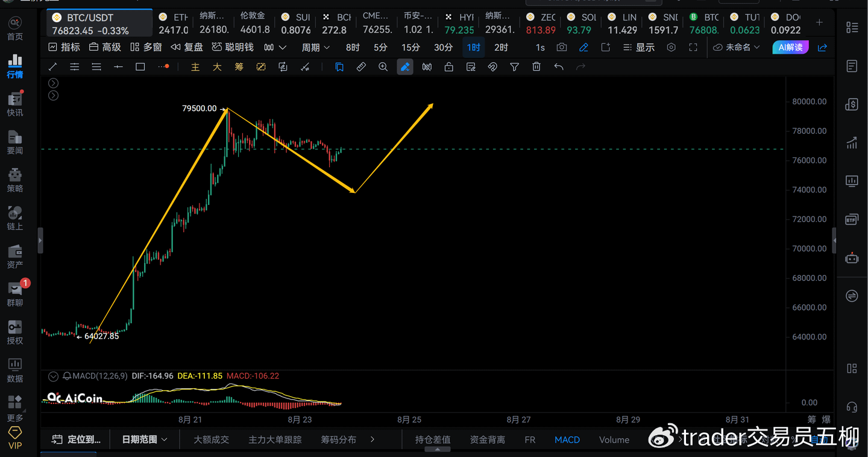Collapse the lower round chevron on chart

[53, 95]
